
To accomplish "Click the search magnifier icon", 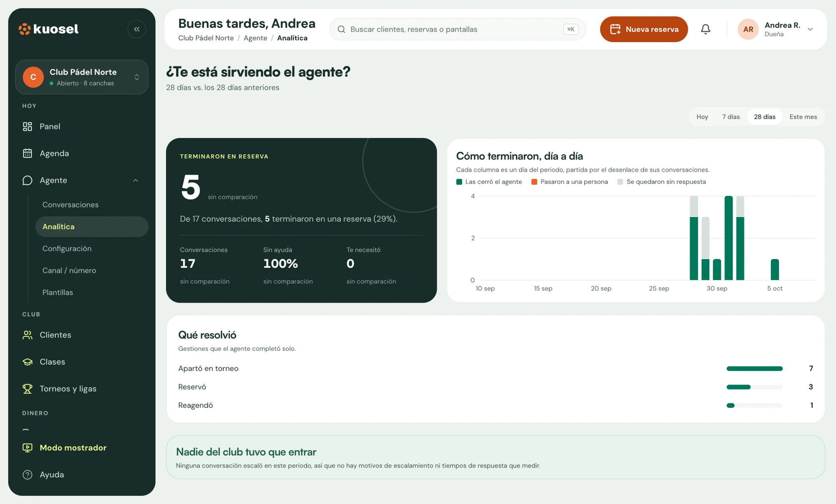I will (x=342, y=29).
